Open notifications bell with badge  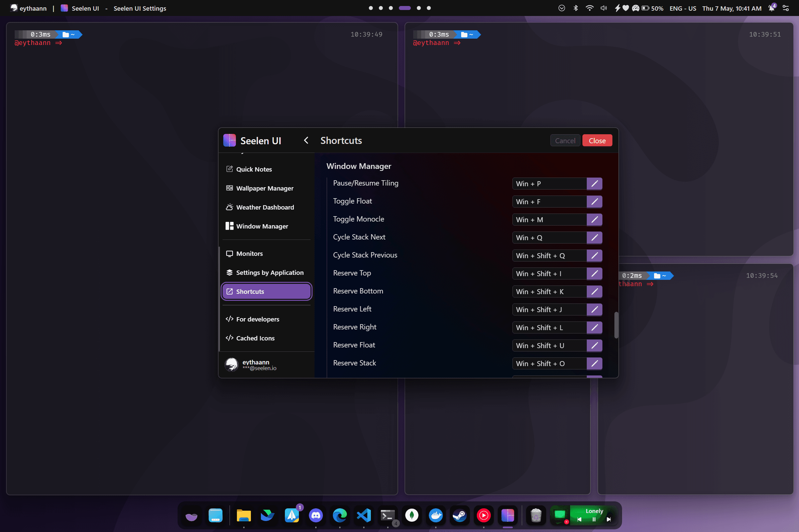click(x=772, y=7)
